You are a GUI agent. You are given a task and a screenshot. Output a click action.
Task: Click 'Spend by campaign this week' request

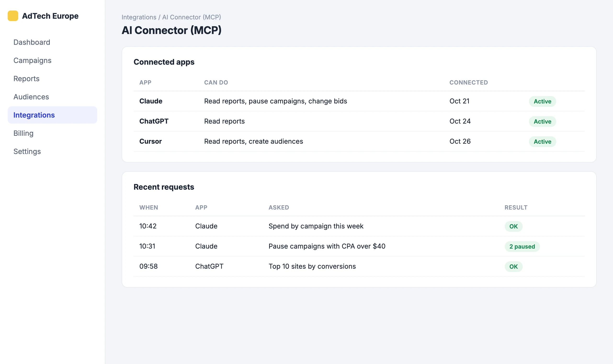click(x=316, y=226)
